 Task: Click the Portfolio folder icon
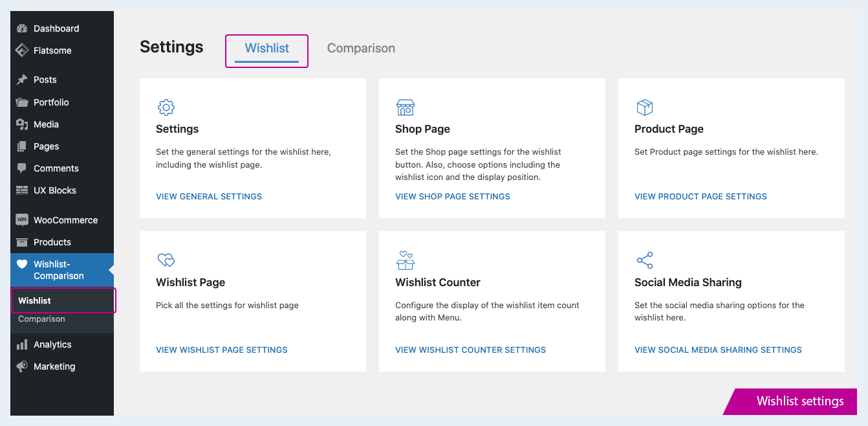pos(22,102)
